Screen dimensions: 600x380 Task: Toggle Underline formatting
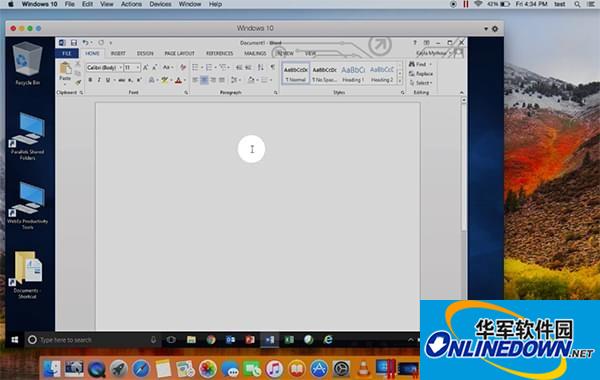(108, 80)
